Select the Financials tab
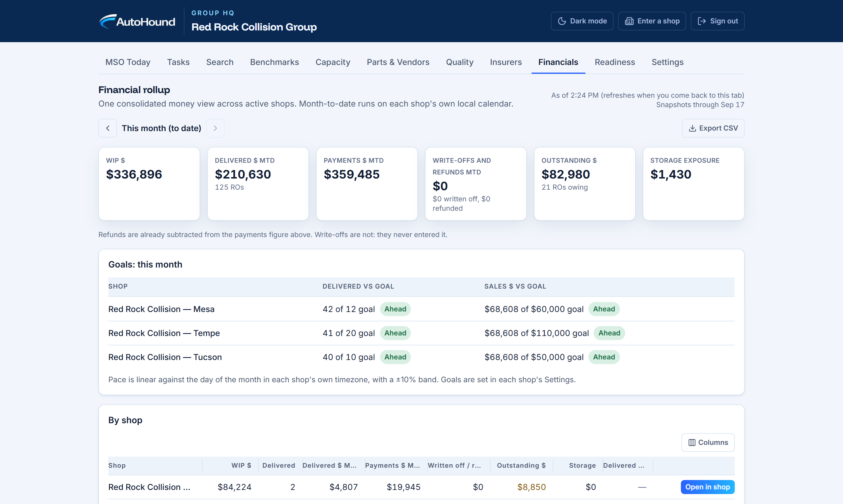Viewport: 843px width, 504px height. [x=558, y=62]
